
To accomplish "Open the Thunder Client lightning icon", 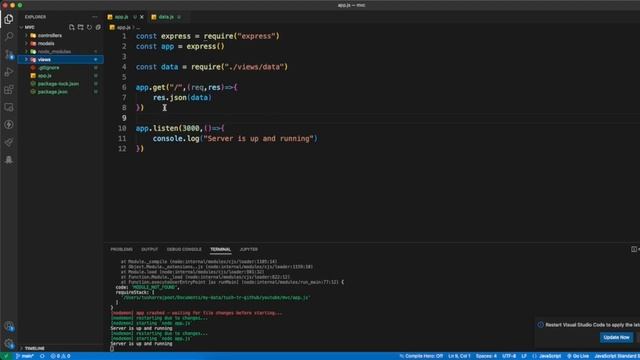I will pos(9,125).
